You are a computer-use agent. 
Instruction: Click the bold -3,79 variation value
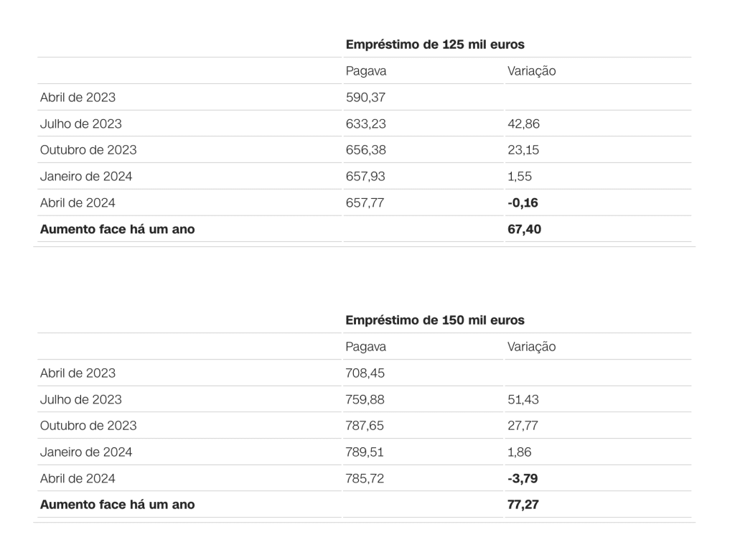[x=523, y=479]
